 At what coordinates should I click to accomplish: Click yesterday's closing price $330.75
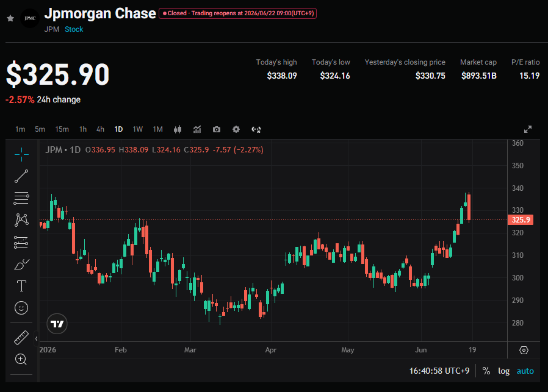[430, 76]
